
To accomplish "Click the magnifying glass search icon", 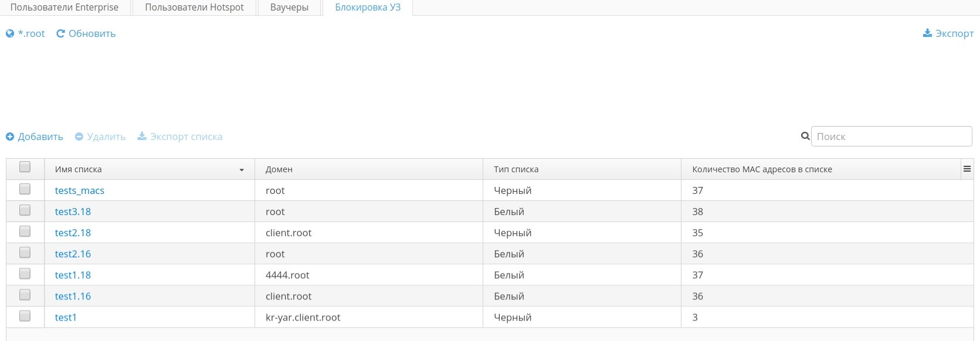I will (x=805, y=137).
